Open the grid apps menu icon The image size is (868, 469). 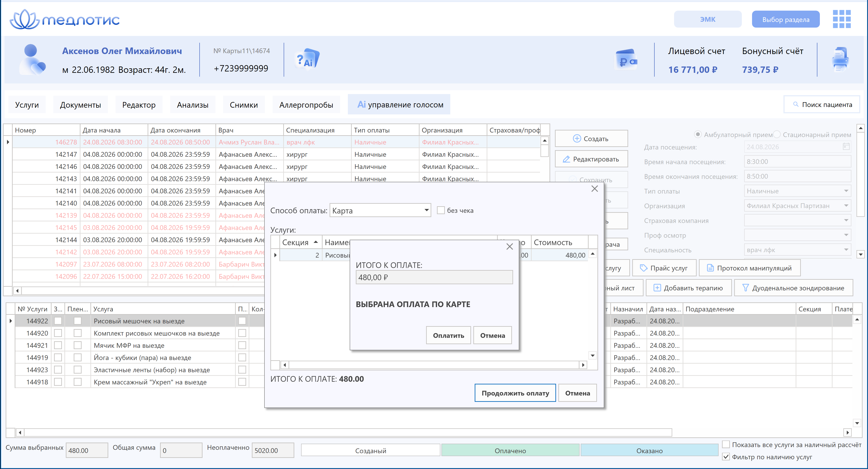coord(842,19)
